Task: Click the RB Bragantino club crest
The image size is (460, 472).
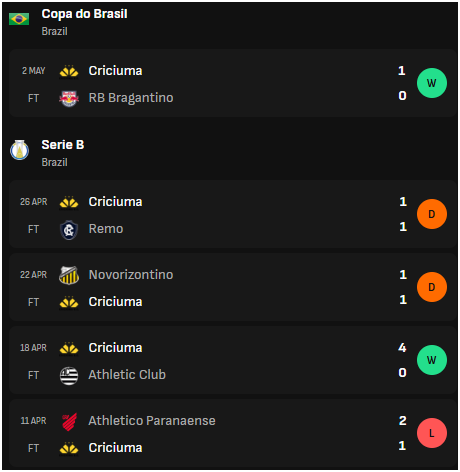Action: (69, 99)
